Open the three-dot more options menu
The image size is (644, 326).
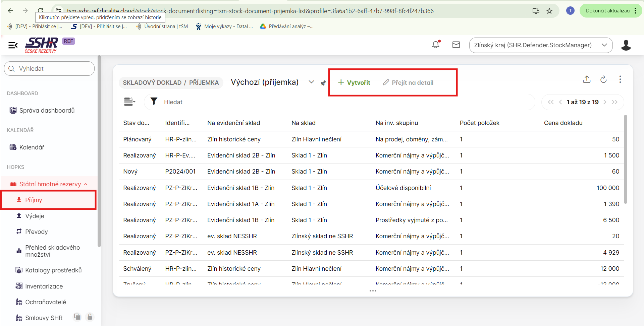click(x=620, y=79)
